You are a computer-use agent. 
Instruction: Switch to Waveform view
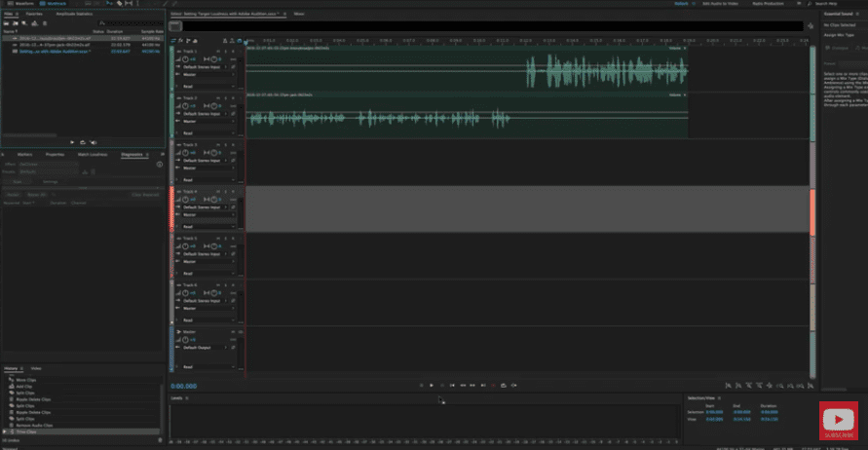point(21,3)
